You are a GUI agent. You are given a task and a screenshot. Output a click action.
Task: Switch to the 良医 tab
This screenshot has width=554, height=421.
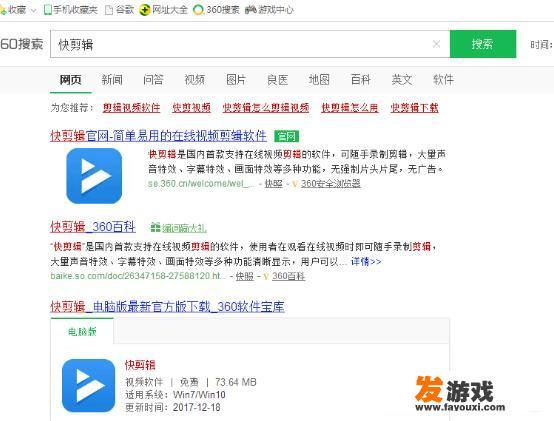pyautogui.click(x=277, y=79)
